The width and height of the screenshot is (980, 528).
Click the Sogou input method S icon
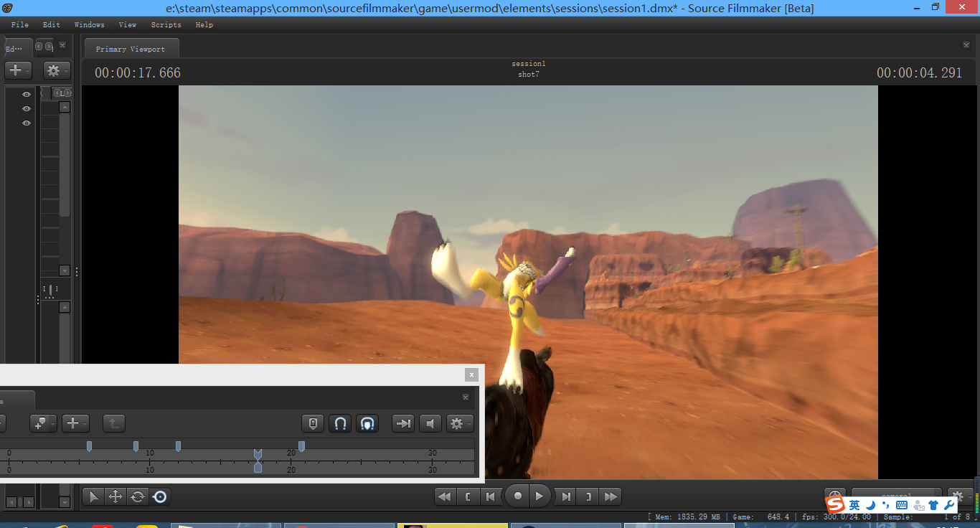(835, 505)
